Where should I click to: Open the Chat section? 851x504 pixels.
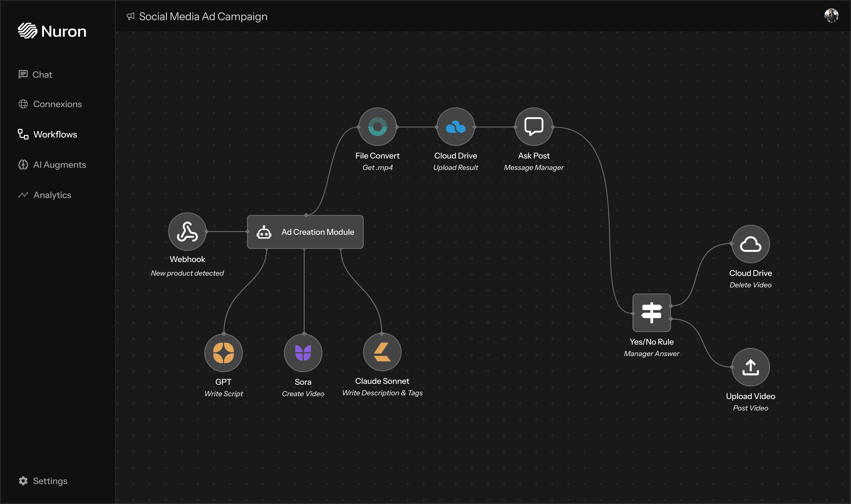click(42, 74)
